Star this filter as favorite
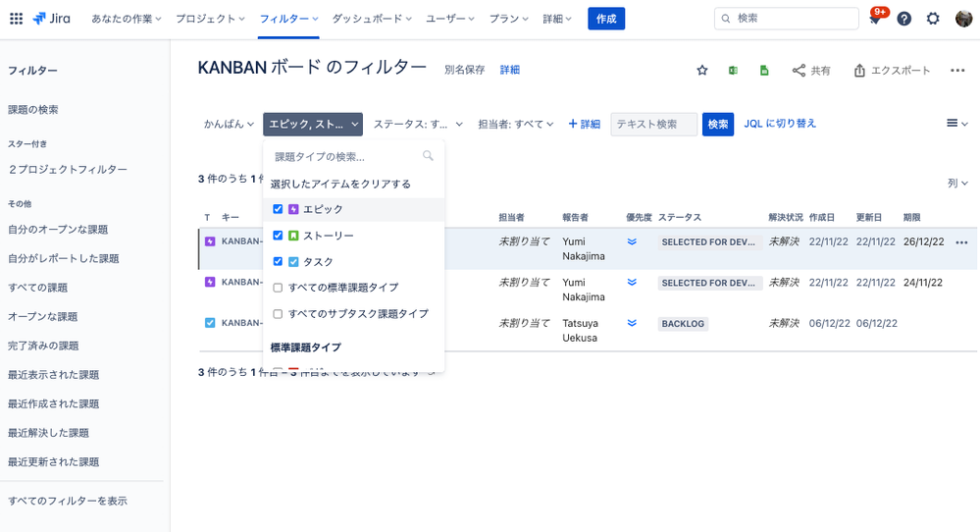The height and width of the screenshot is (532, 980). click(701, 70)
